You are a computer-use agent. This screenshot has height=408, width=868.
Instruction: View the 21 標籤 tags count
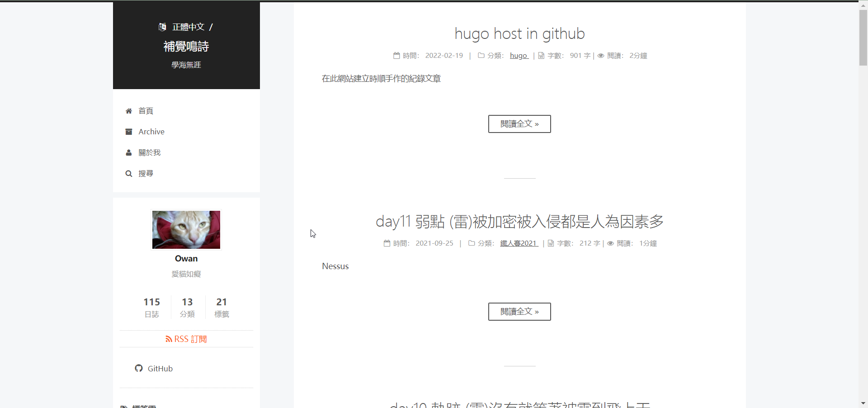[222, 307]
